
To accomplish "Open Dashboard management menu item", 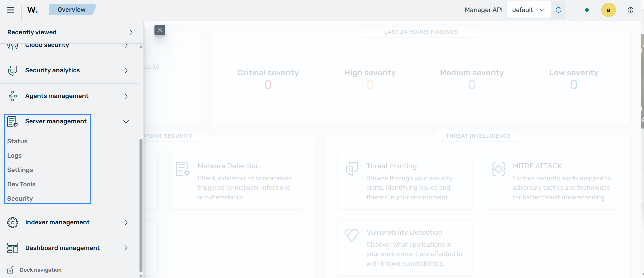I will (63, 248).
